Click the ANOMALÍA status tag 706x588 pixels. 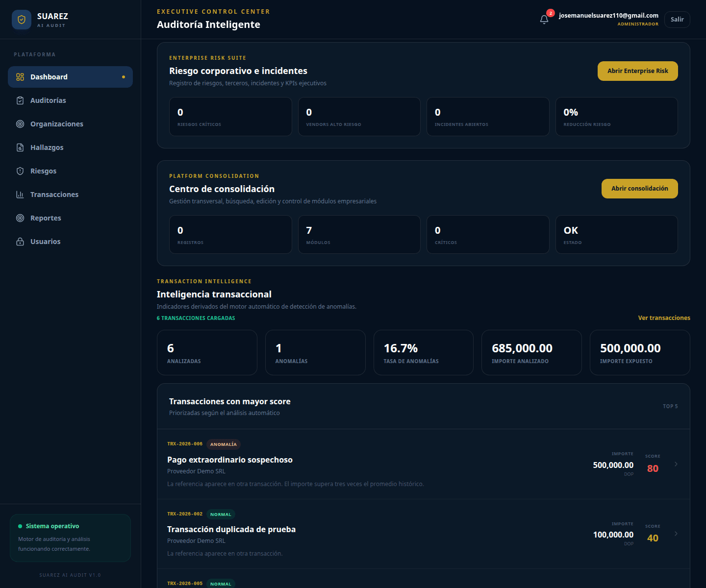pyautogui.click(x=224, y=444)
